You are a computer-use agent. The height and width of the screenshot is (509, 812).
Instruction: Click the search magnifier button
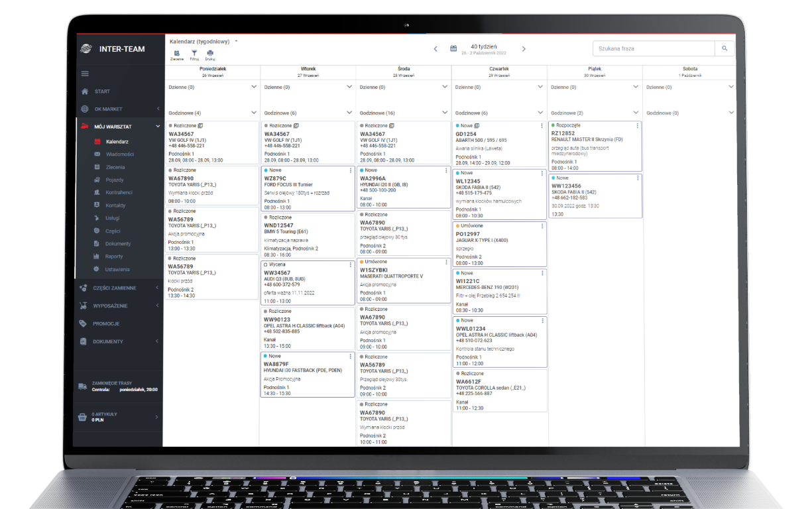click(x=725, y=48)
